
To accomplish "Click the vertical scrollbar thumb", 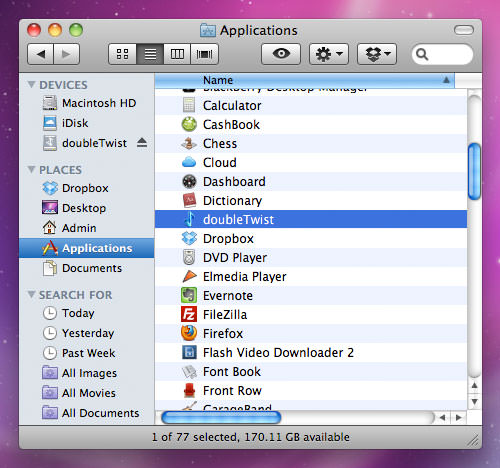I will (474, 171).
